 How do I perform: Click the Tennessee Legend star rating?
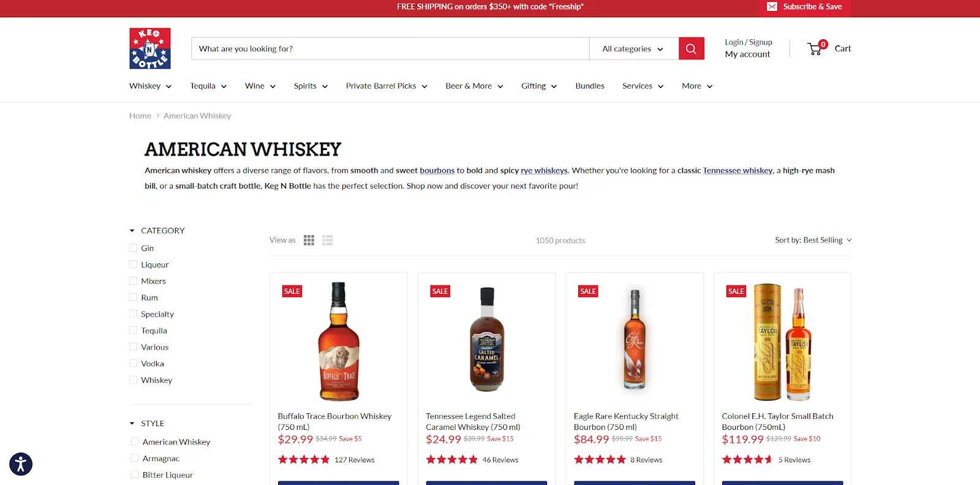click(x=451, y=459)
